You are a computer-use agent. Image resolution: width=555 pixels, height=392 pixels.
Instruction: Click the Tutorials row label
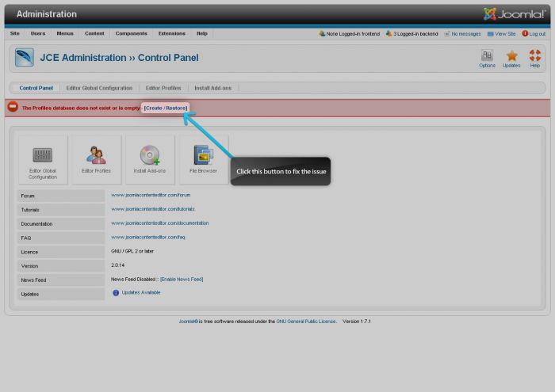point(30,210)
